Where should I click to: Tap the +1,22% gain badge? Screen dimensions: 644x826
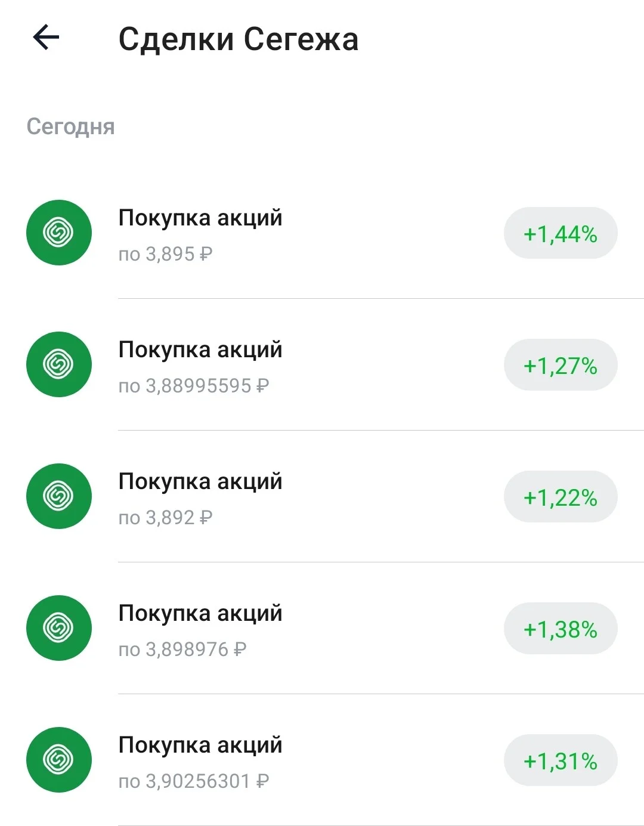pos(561,497)
